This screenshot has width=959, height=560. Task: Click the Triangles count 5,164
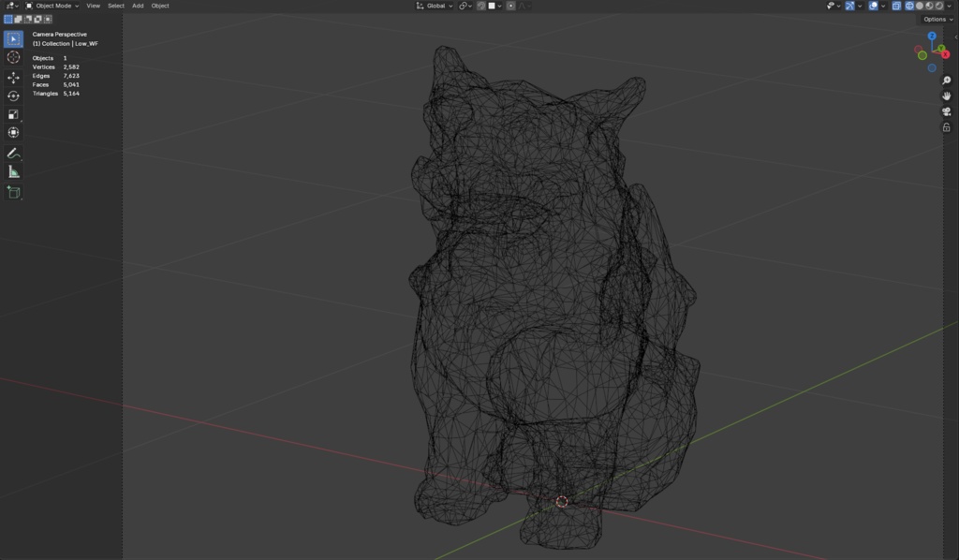[x=71, y=94]
